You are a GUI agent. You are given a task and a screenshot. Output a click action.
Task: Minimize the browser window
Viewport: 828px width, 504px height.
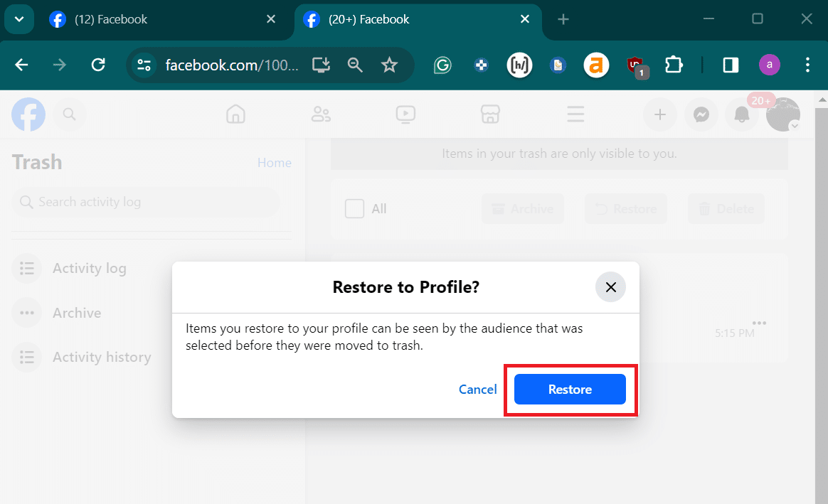pyautogui.click(x=708, y=19)
